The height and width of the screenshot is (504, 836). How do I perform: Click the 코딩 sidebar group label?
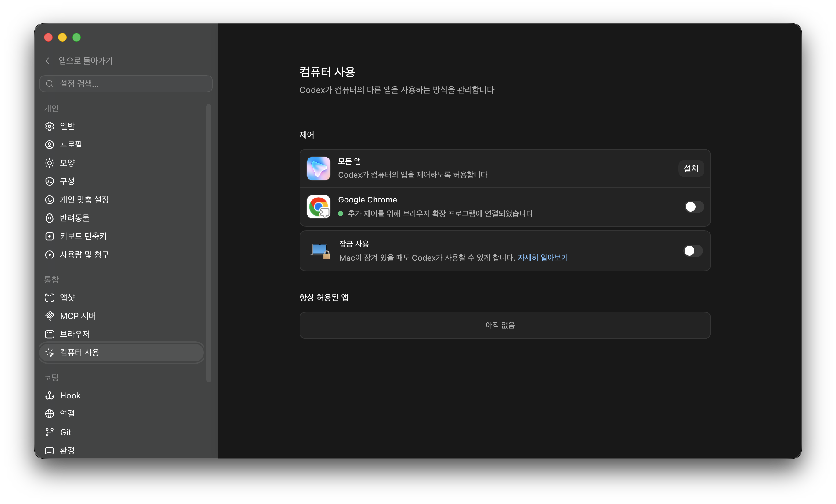tap(51, 377)
